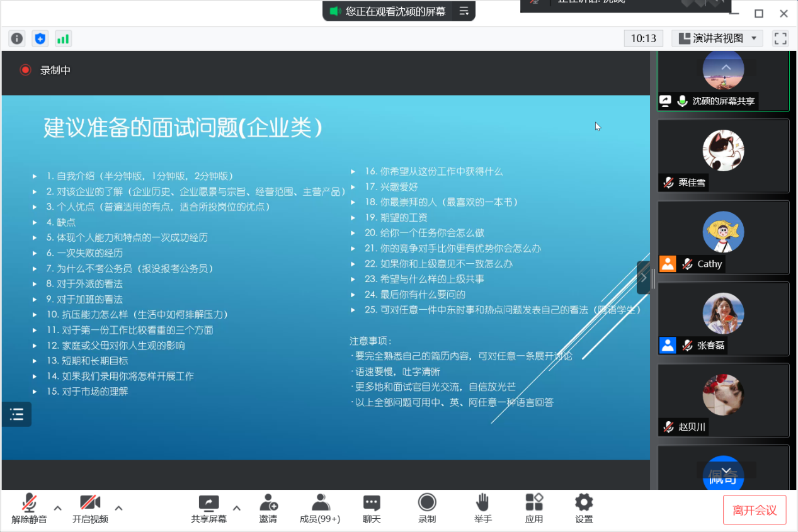The height and width of the screenshot is (532, 798).
Task: Enter full screen mode icon
Action: point(780,38)
